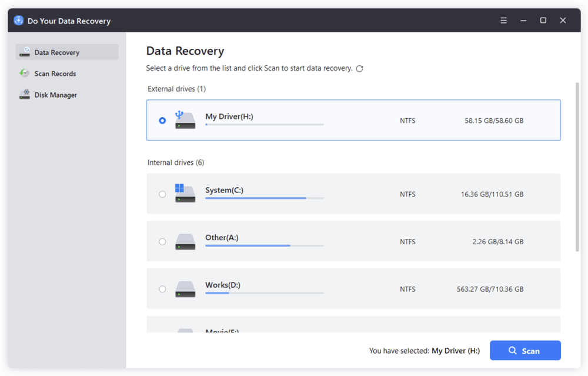The height and width of the screenshot is (376, 588).
Task: Click the app logo in the title bar
Action: 18,20
